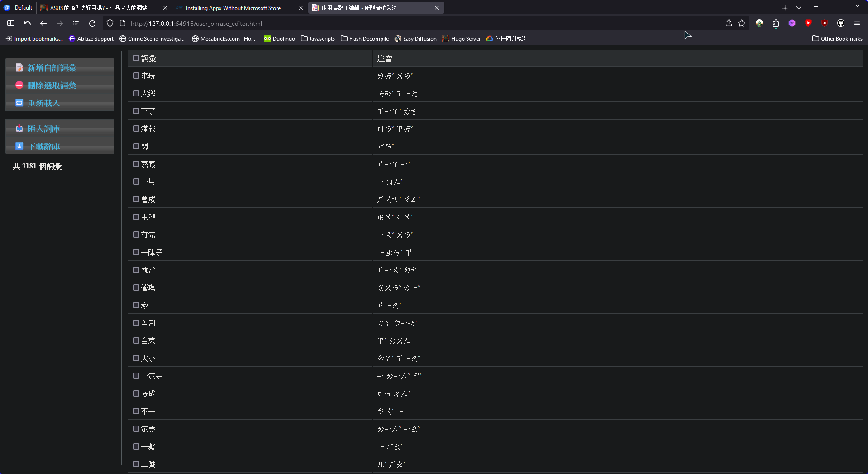Open the Javascripts bookmark folder
The height and width of the screenshot is (474, 868).
(318, 39)
